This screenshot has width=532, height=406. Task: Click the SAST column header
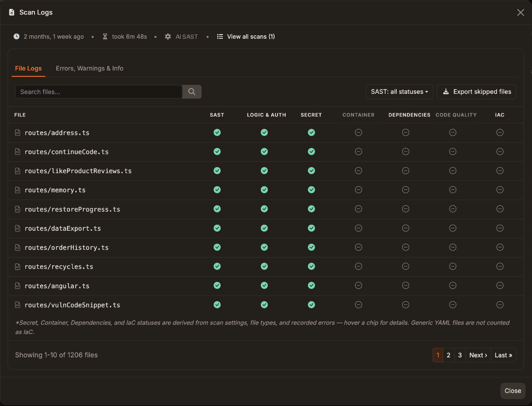(x=217, y=115)
